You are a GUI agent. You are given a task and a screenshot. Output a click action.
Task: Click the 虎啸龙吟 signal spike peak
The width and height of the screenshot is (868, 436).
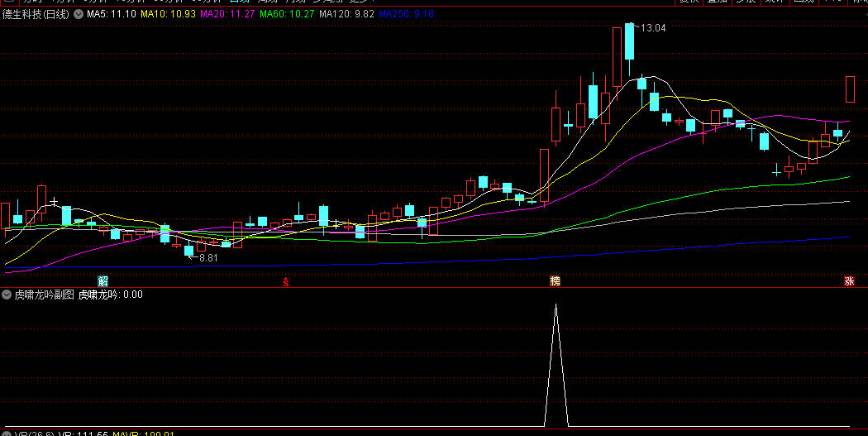point(556,306)
